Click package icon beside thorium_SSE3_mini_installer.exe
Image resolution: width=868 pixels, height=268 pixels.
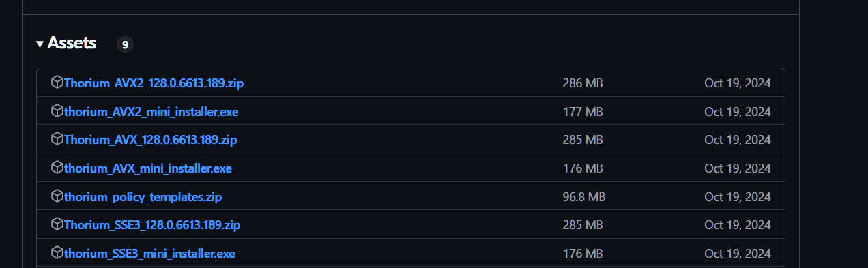[x=57, y=253]
